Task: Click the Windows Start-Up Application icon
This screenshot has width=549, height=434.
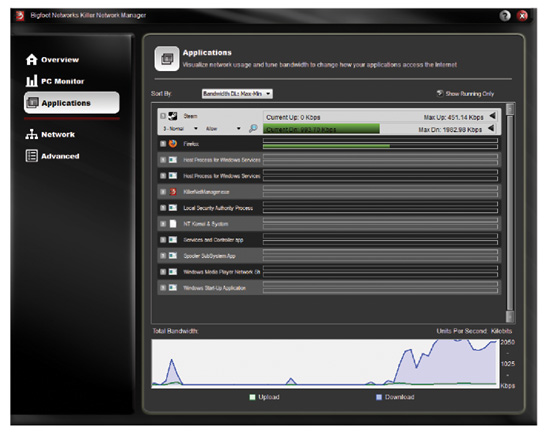Action: [x=173, y=287]
